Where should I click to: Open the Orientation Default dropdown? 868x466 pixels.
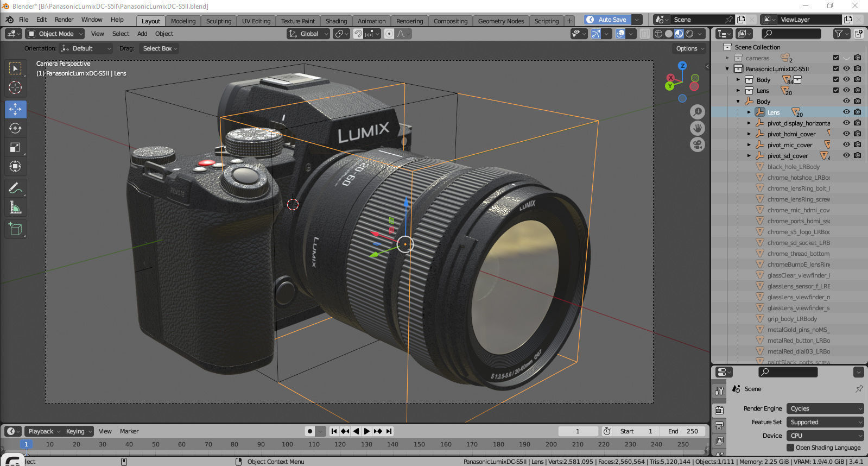point(86,48)
